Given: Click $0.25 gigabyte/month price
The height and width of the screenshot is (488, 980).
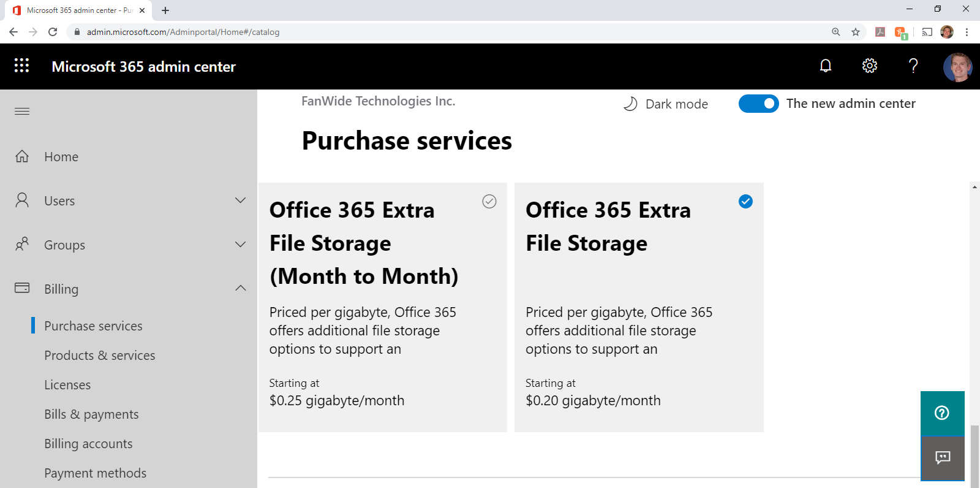Looking at the screenshot, I should coord(337,400).
